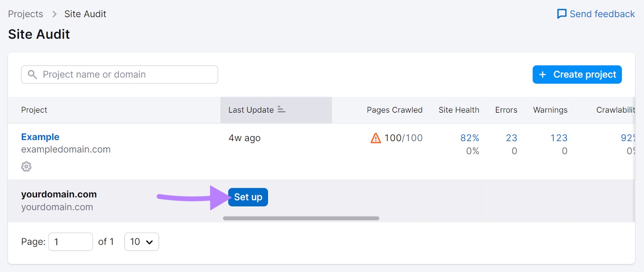Click the Crawlability column header
The image size is (644, 272).
click(x=615, y=110)
